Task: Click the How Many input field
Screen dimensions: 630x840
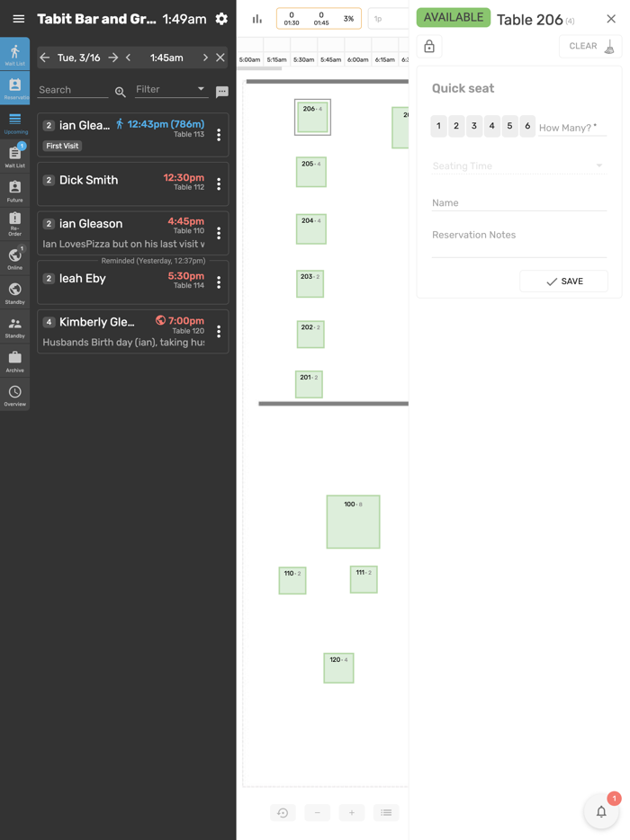Action: click(x=572, y=128)
